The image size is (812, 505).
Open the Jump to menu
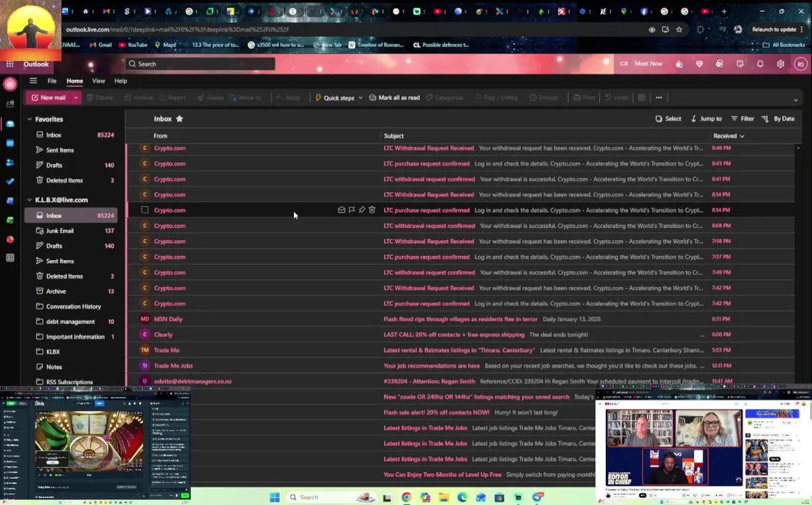(x=706, y=119)
